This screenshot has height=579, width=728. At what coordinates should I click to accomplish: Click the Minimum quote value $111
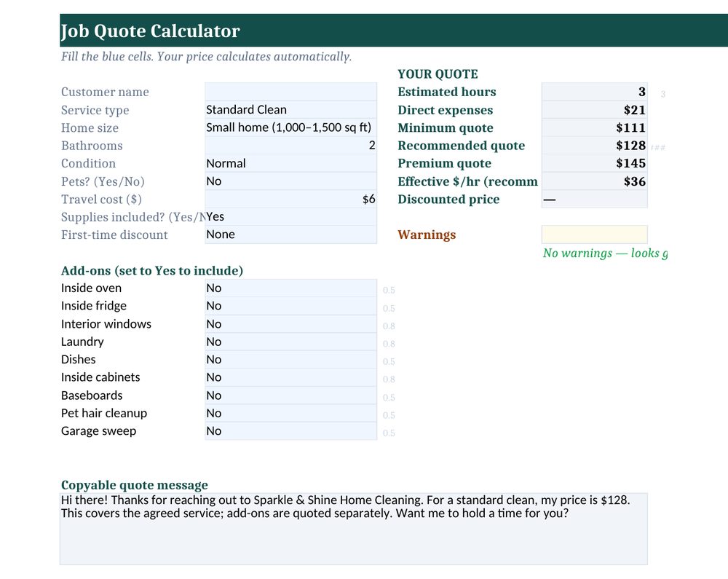point(594,127)
